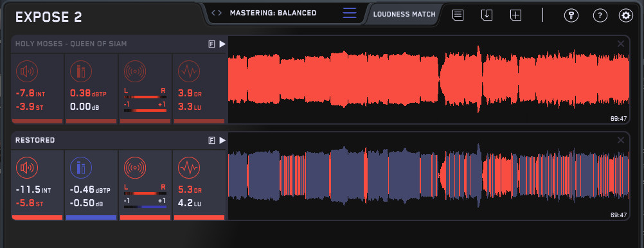Screen dimensions: 644x248
Task: Cycle preset with the arrows beside Mastering: Balanced
Action: point(217,13)
